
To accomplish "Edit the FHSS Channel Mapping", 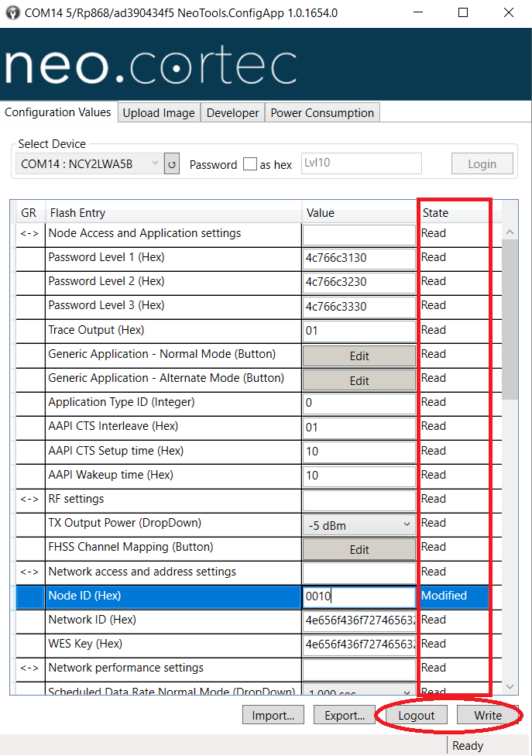I will pos(359,549).
